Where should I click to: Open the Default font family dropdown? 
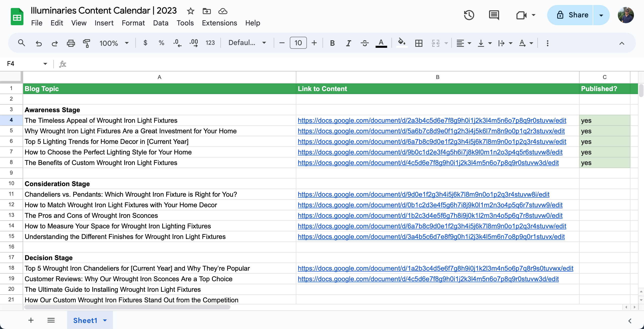coord(247,43)
